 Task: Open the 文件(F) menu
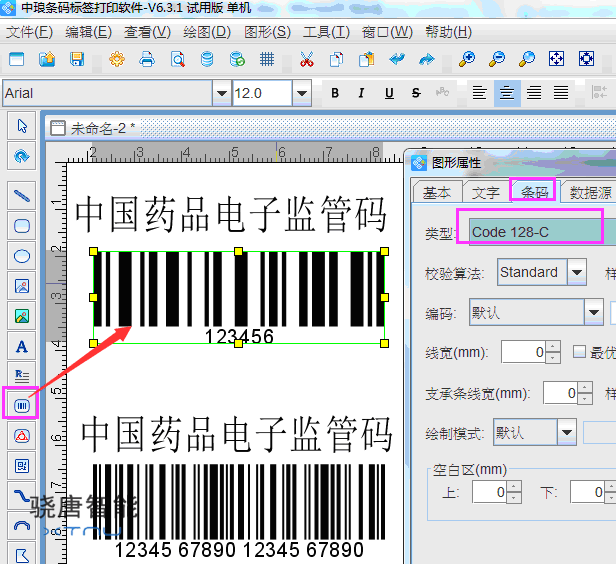click(x=29, y=32)
